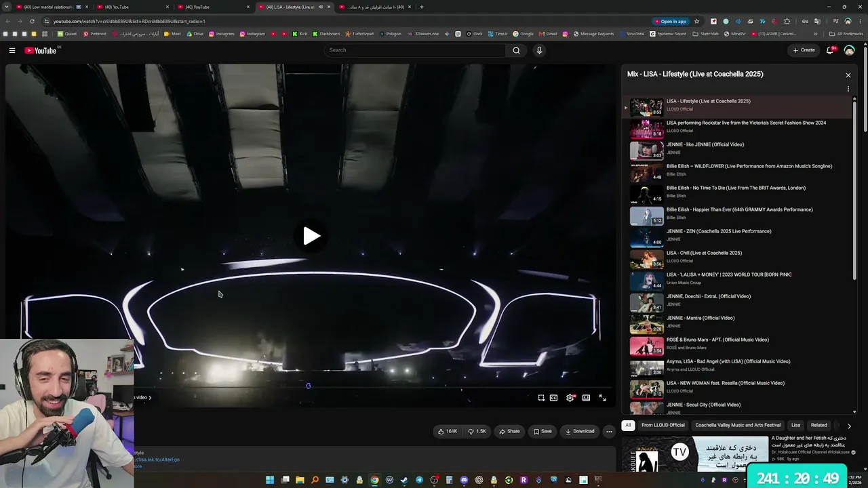Play JENNIE - like JENNIE playlist thumbnail
Screen dimensions: 868x488
(x=647, y=150)
